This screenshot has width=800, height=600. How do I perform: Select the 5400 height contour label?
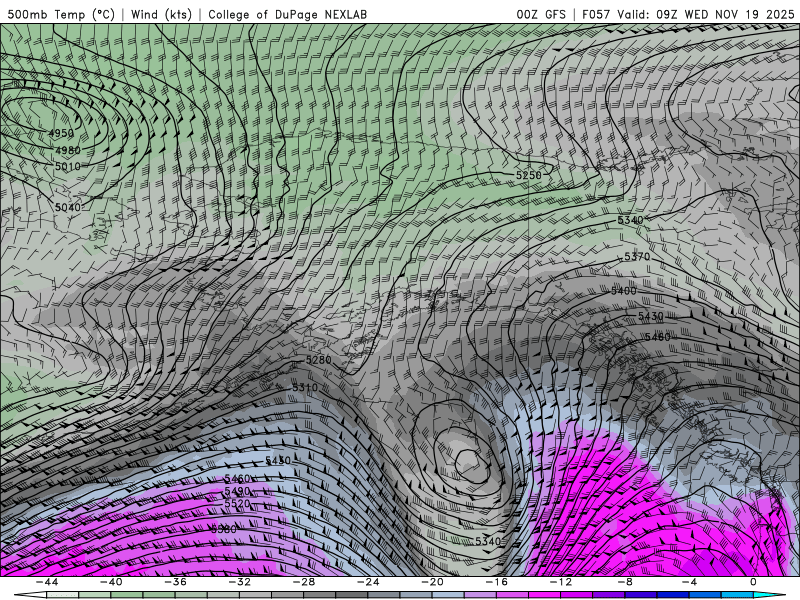[x=624, y=291]
